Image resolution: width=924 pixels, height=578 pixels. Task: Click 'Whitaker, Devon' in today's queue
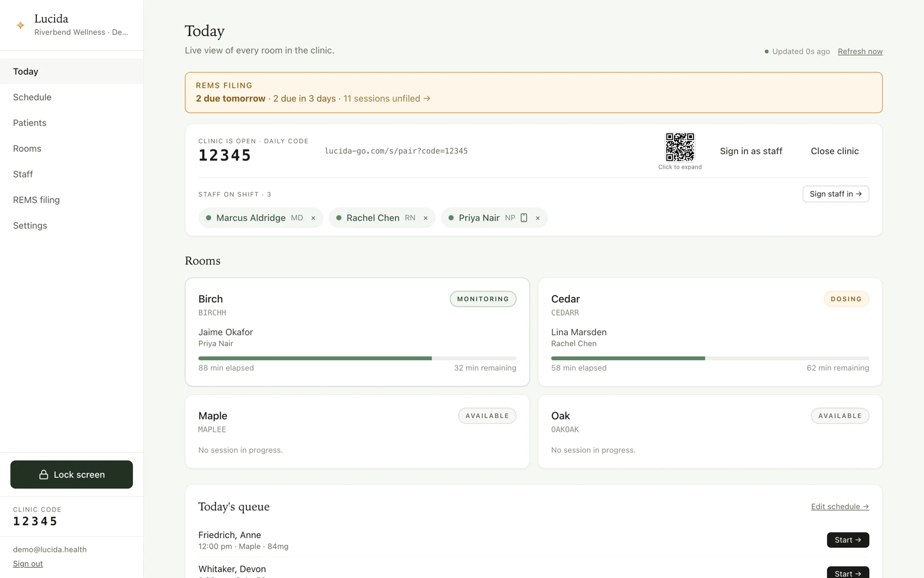232,569
